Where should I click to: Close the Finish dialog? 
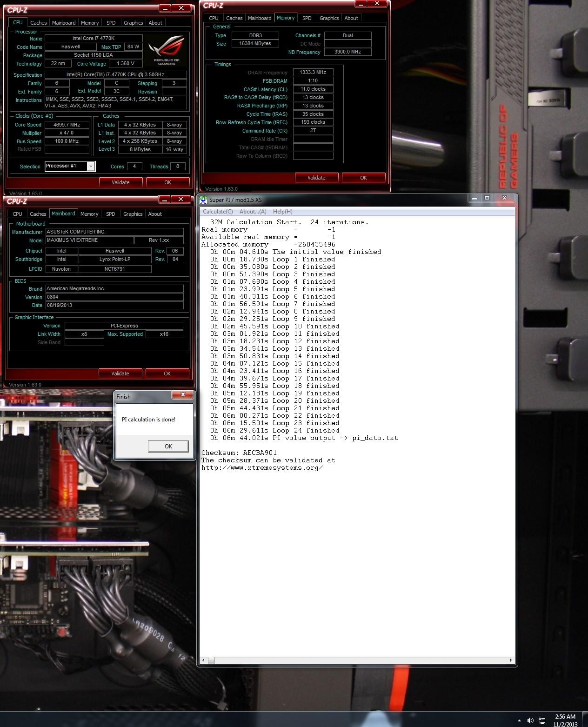183,394
